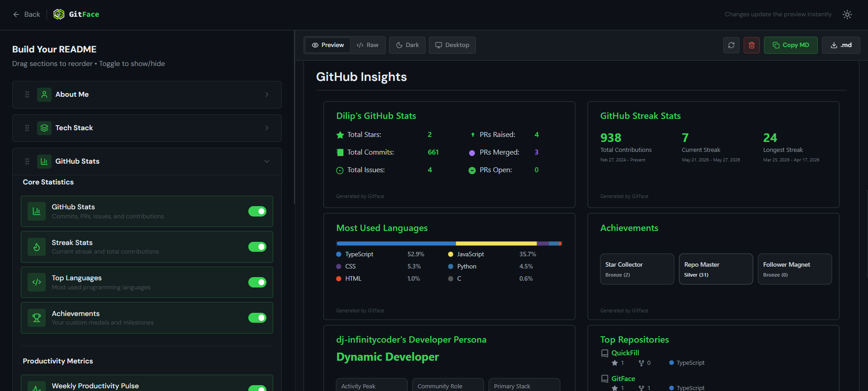This screenshot has height=391, width=868.
Task: Click the Current Streak value 7
Action: (685, 138)
